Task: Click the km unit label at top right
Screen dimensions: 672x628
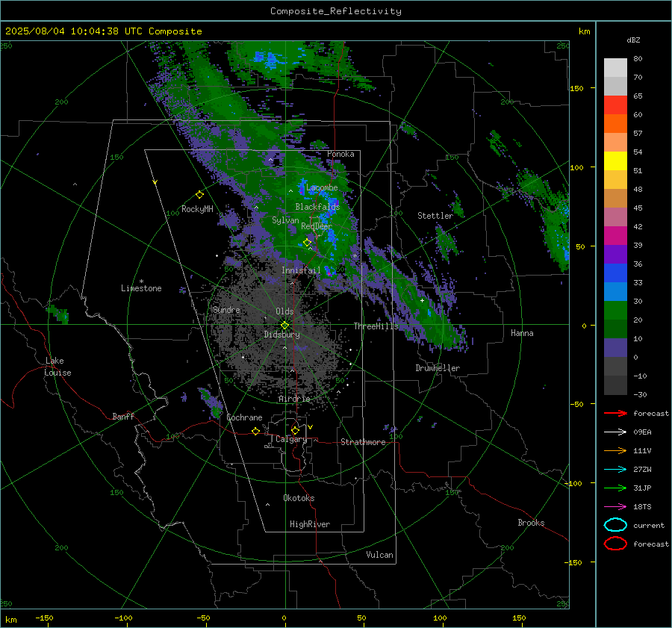Action: point(584,31)
